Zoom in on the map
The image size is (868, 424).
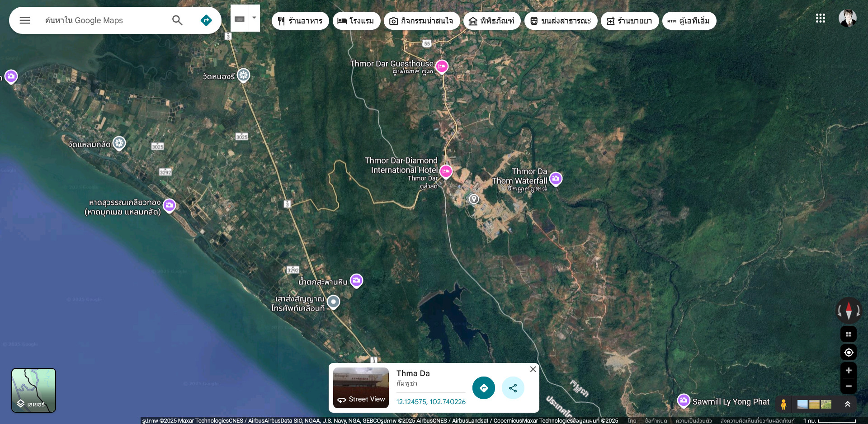tap(849, 371)
